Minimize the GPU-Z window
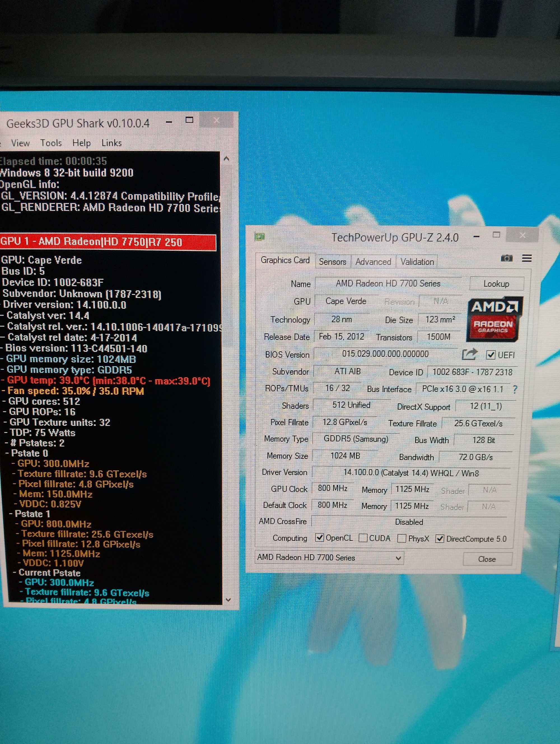The width and height of the screenshot is (560, 744). click(476, 237)
